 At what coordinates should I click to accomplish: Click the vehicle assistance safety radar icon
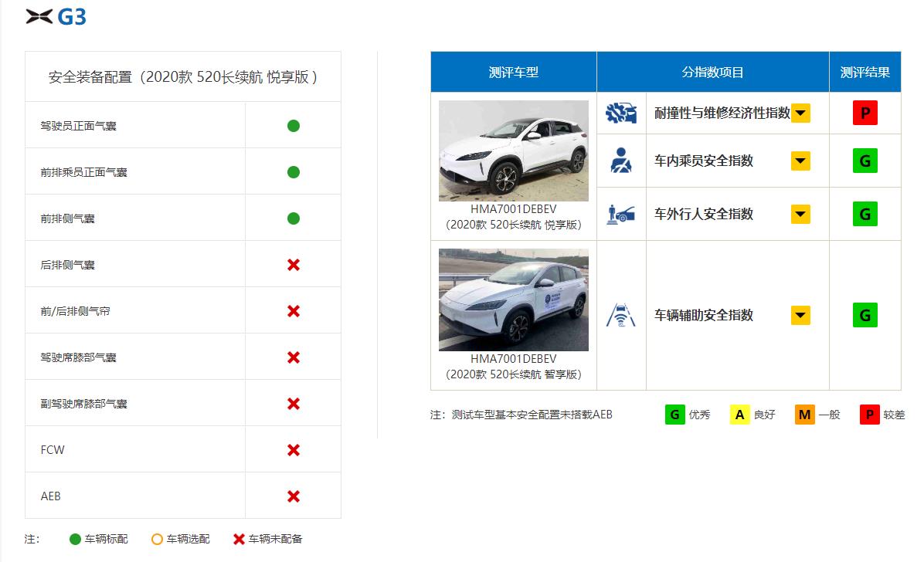620,315
